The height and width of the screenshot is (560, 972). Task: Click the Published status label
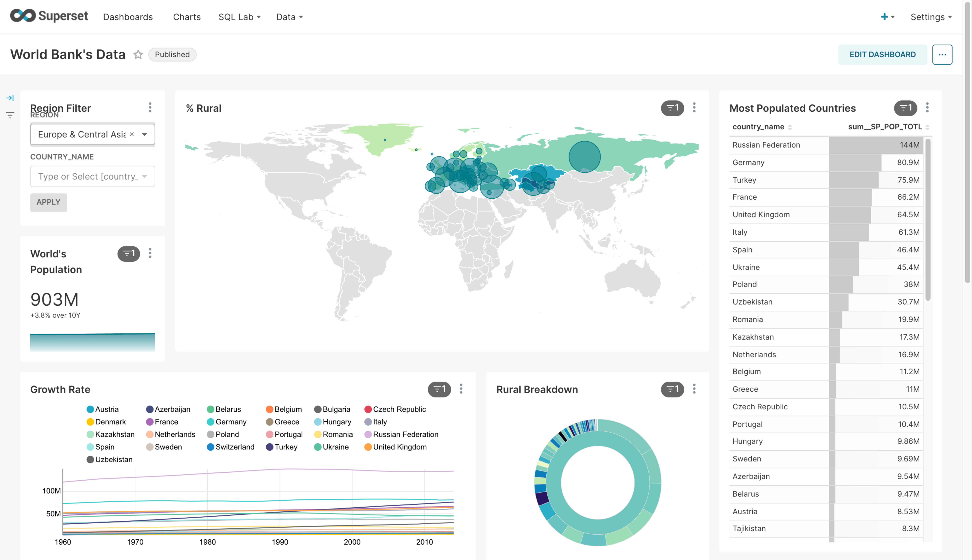coord(172,55)
